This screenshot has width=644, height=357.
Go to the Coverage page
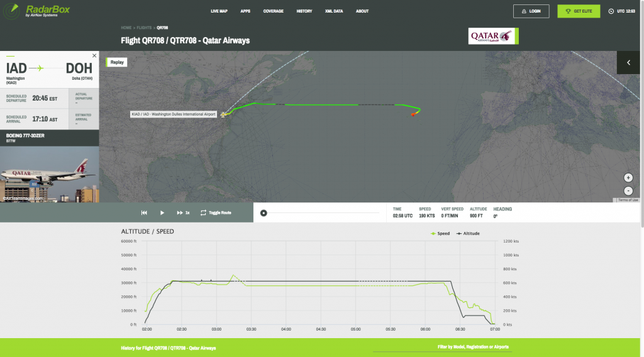(x=273, y=11)
